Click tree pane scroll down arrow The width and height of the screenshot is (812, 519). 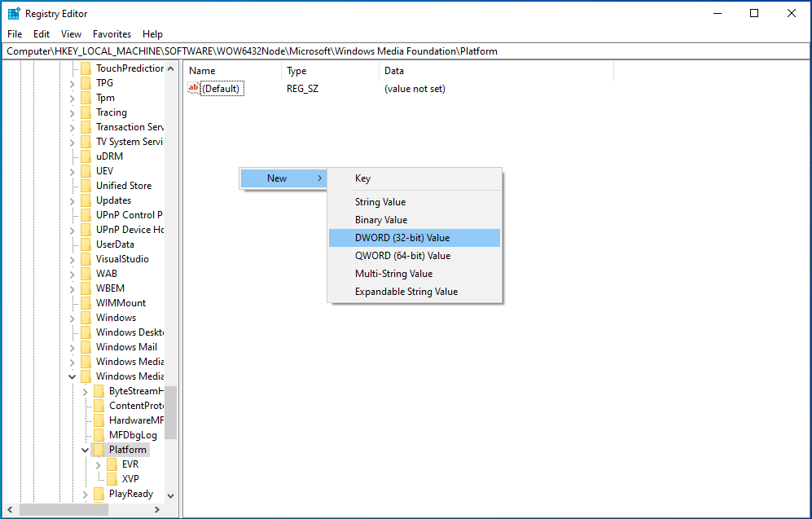[x=171, y=495]
